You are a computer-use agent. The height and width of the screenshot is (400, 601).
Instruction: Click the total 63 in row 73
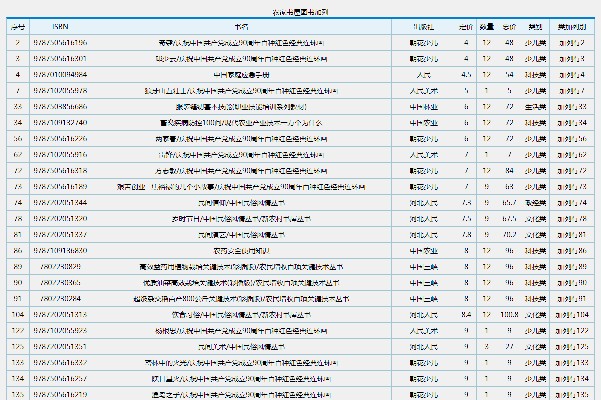click(509, 187)
